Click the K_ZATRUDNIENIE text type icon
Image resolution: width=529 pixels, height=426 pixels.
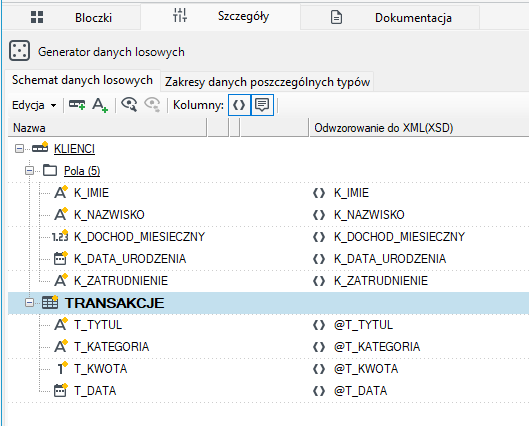pyautogui.click(x=61, y=280)
